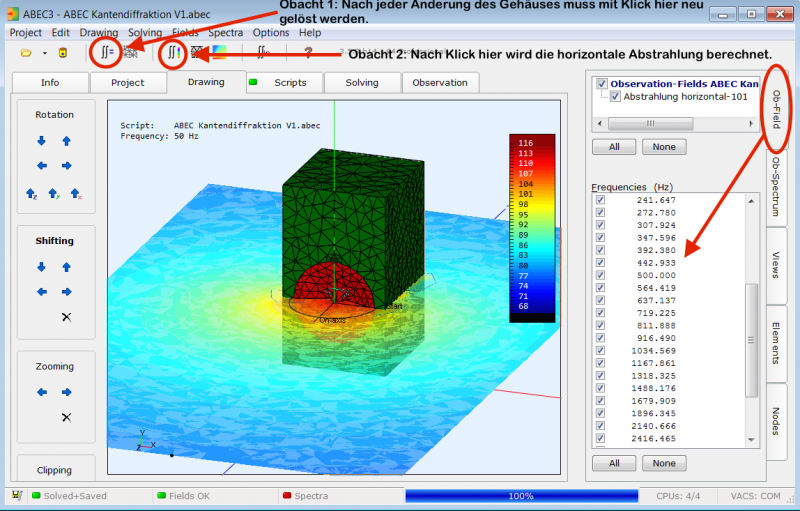Image resolution: width=800 pixels, height=511 pixels.
Task: Click All button under observation fields tree
Action: [x=614, y=147]
